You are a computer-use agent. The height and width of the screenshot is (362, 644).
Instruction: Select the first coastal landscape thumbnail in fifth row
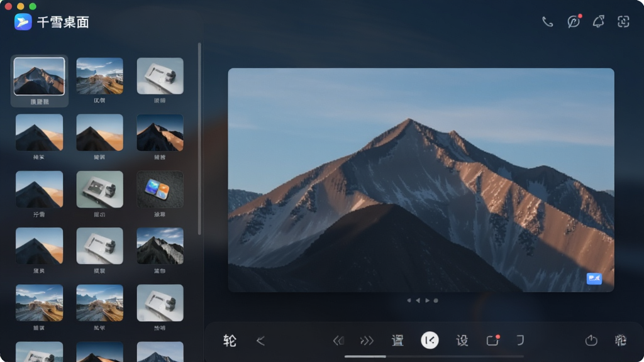click(x=39, y=303)
